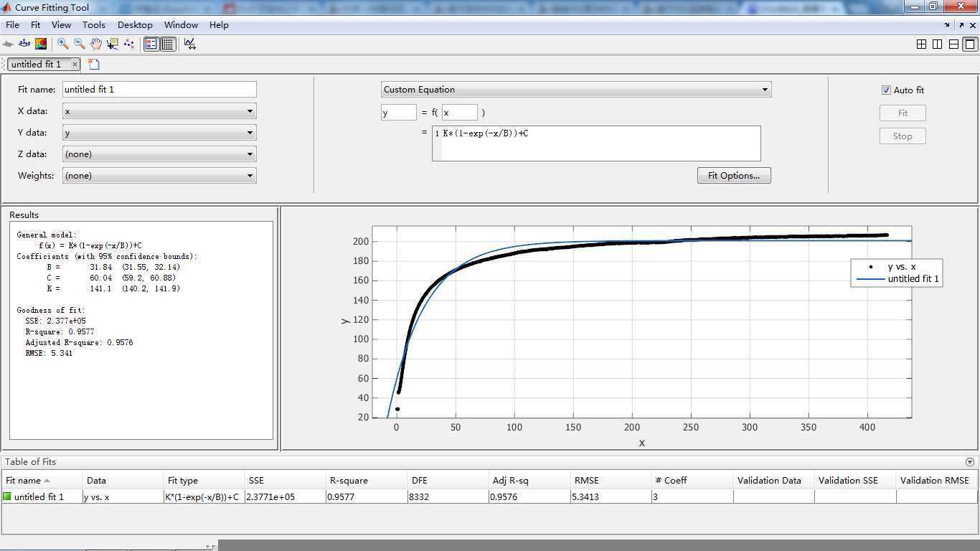Toggle the Auto fit checkbox
980x551 pixels.
click(x=886, y=90)
